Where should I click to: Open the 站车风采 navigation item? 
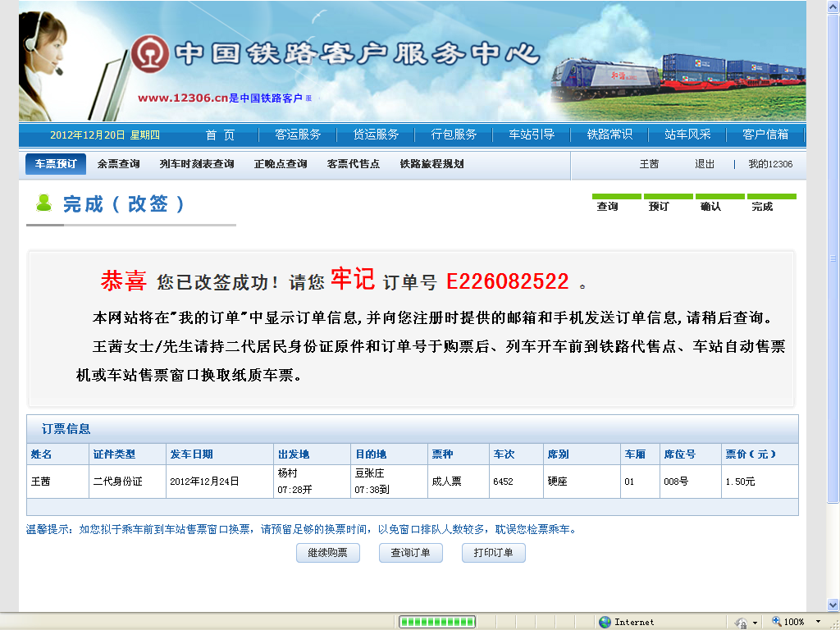point(687,135)
